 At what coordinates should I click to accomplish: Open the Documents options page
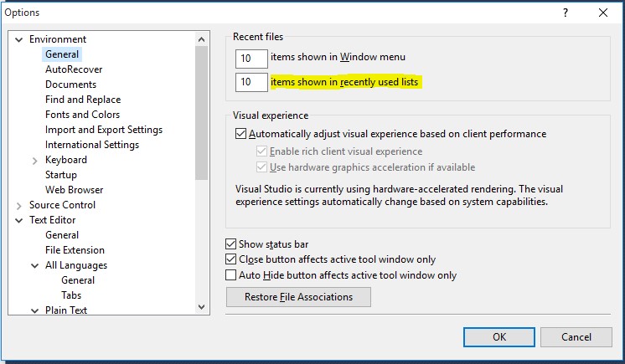pos(70,85)
